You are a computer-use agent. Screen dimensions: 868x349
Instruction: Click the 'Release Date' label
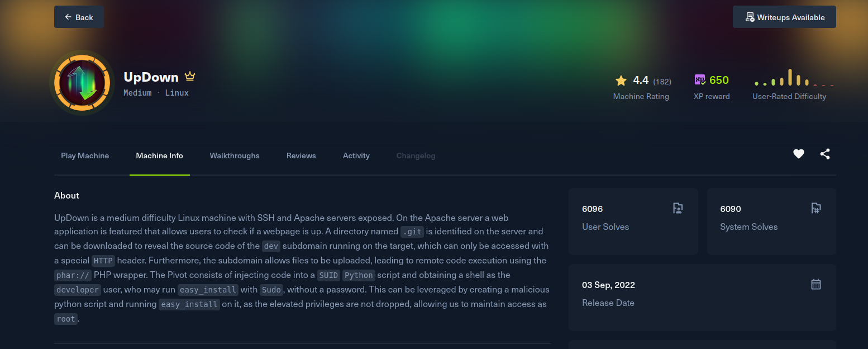point(608,303)
